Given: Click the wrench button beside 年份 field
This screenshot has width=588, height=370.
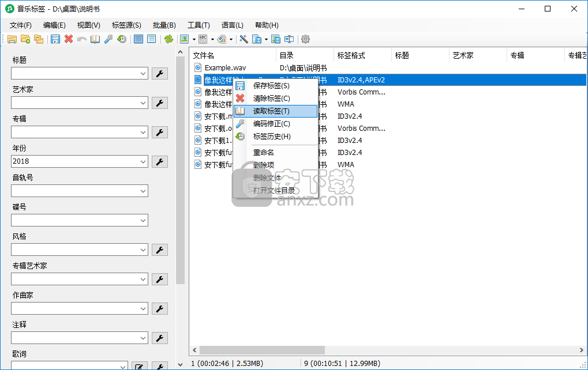Looking at the screenshot, I should 160,161.
